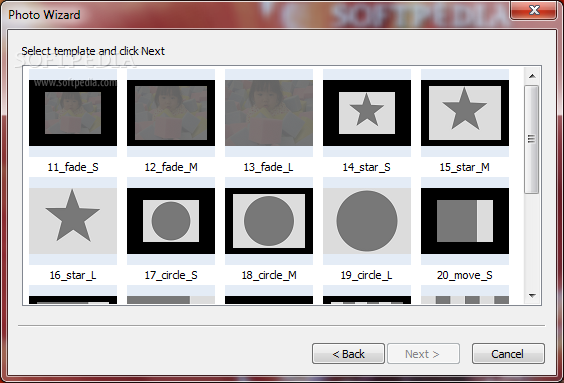Image resolution: width=564 pixels, height=383 pixels.
Task: Click the 17_circle_S label text
Action: 171,275
